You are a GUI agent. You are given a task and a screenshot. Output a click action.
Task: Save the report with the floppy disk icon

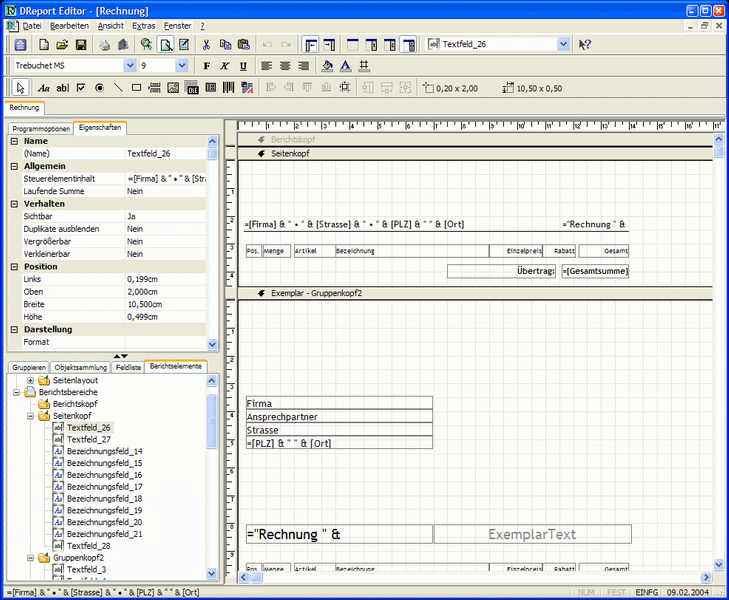coord(81,45)
